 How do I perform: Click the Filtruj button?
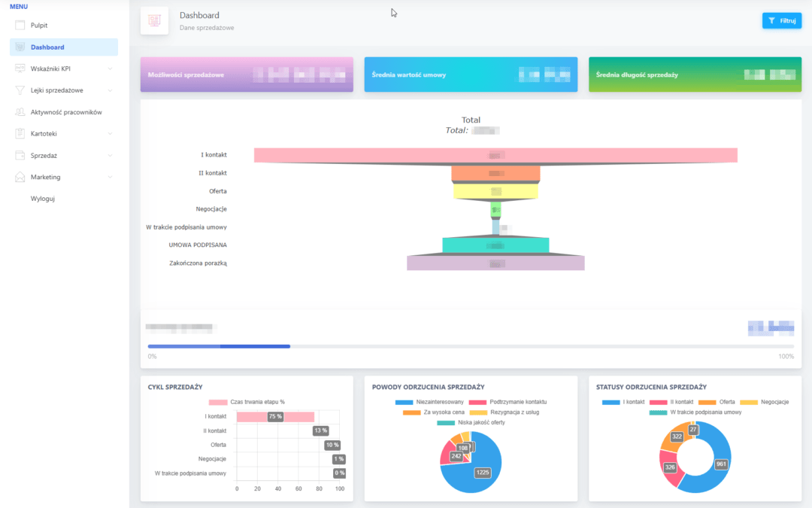click(x=781, y=20)
